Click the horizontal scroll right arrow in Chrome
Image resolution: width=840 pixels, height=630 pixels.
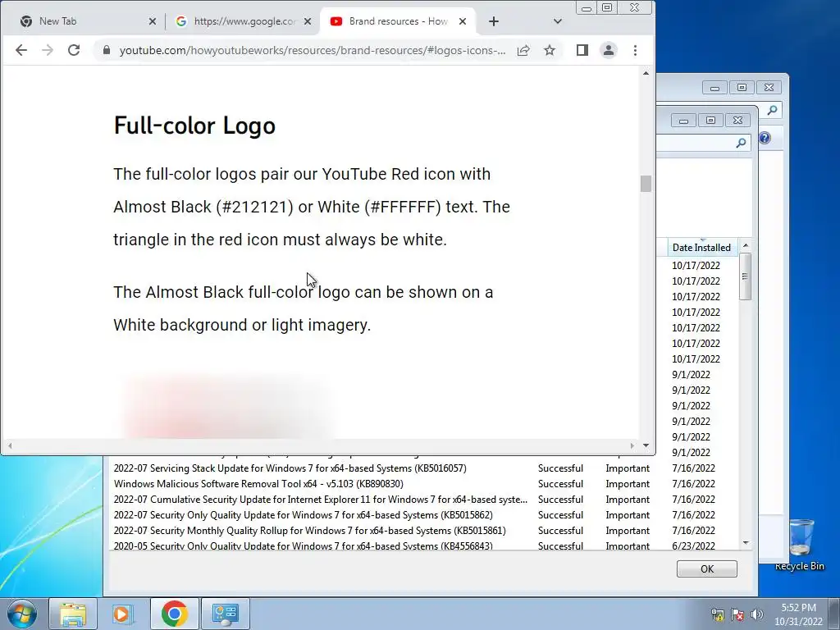click(x=632, y=445)
